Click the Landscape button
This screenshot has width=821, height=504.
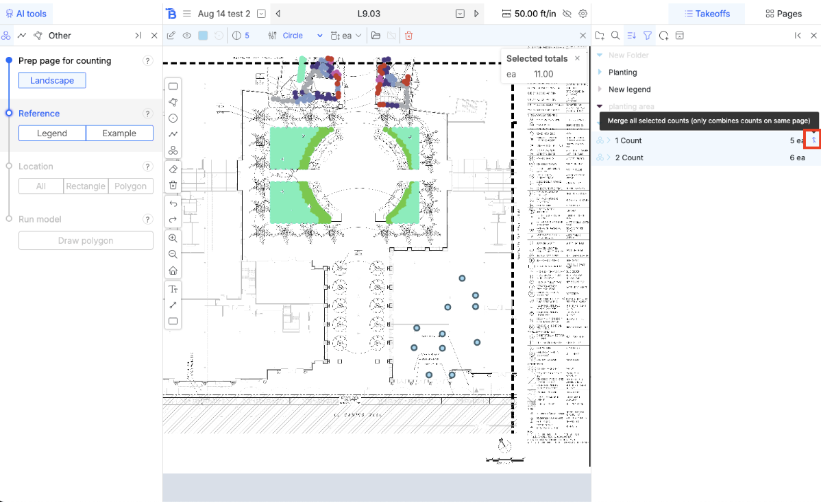pyautogui.click(x=52, y=81)
